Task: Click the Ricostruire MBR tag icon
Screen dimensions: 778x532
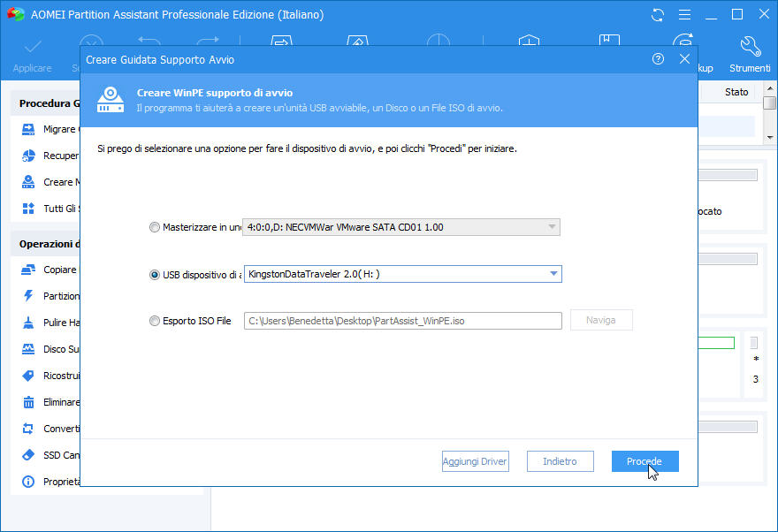Action: click(x=28, y=376)
